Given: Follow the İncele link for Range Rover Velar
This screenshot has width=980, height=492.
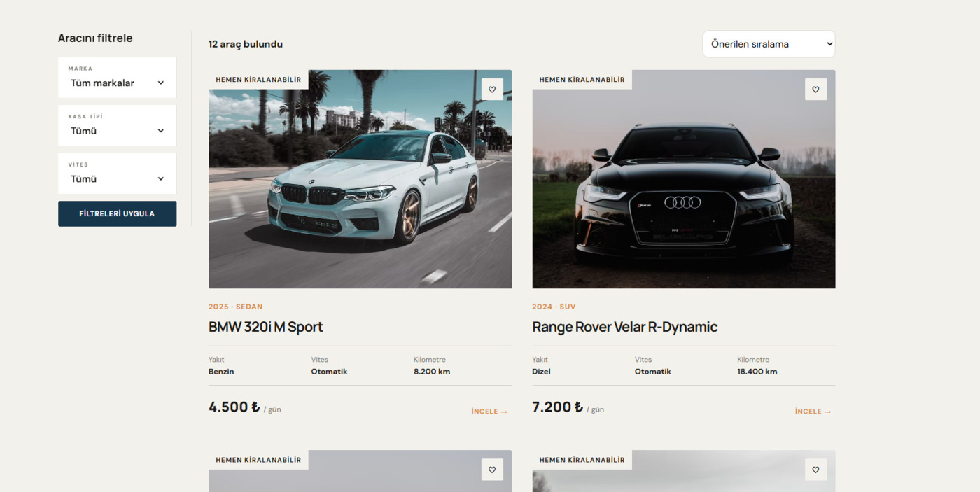Looking at the screenshot, I should pyautogui.click(x=813, y=412).
